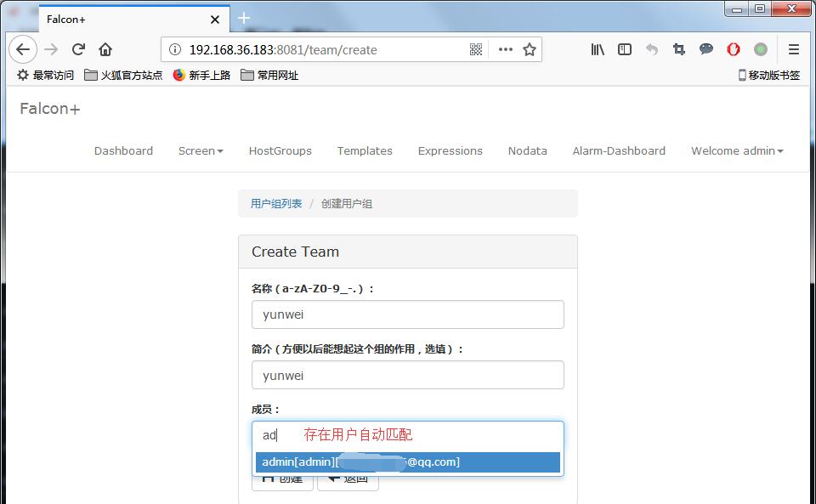Bookmark this page with the star icon
Viewport: 816px width, 504px height.
[x=530, y=49]
